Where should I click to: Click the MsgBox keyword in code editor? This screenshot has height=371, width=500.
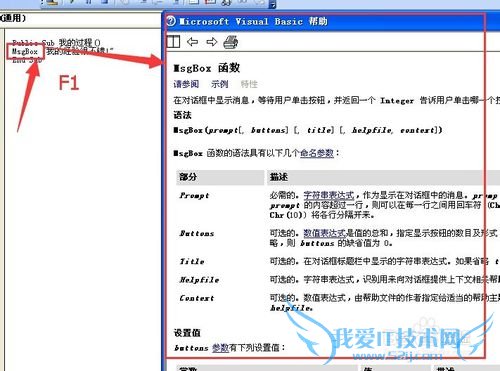click(x=25, y=51)
